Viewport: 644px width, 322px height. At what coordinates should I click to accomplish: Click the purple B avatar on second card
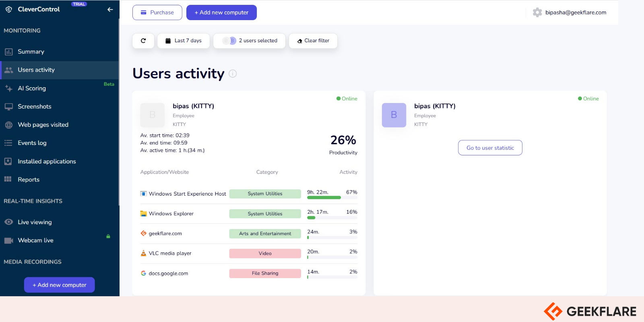pos(394,115)
